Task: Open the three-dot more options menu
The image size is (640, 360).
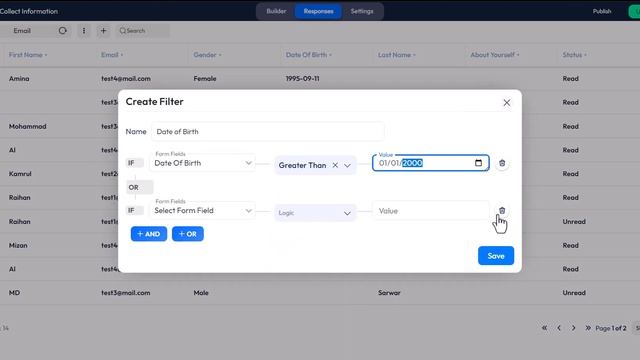Action: coord(84,31)
